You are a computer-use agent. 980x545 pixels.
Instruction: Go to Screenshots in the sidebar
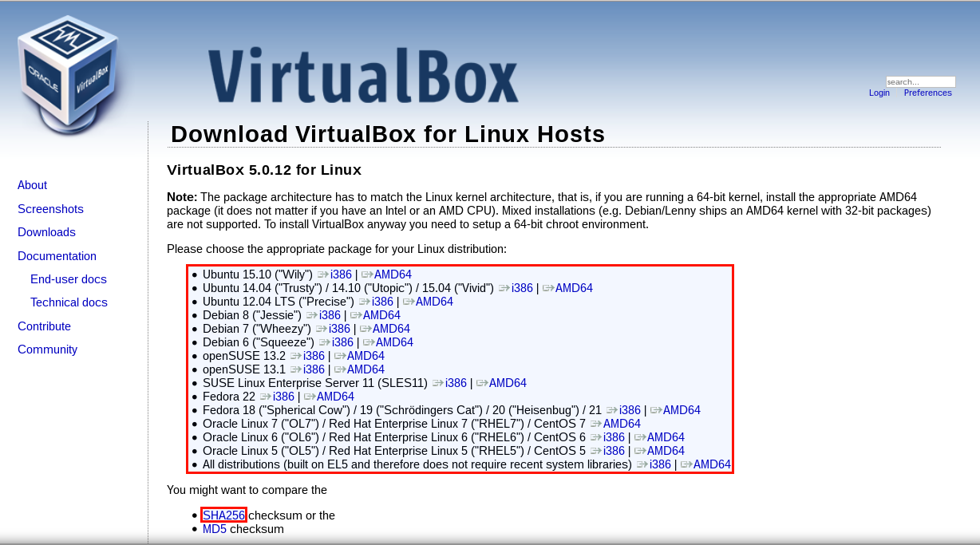[x=50, y=209]
